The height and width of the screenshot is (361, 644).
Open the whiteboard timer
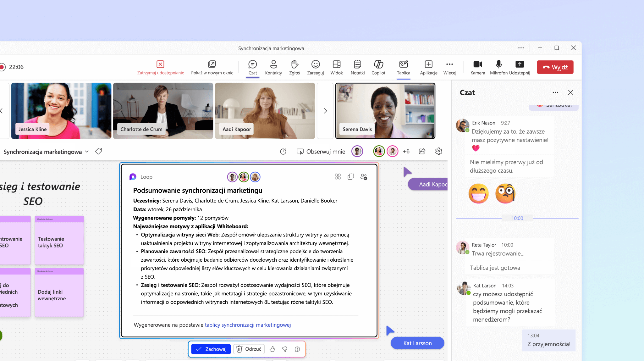coord(283,151)
